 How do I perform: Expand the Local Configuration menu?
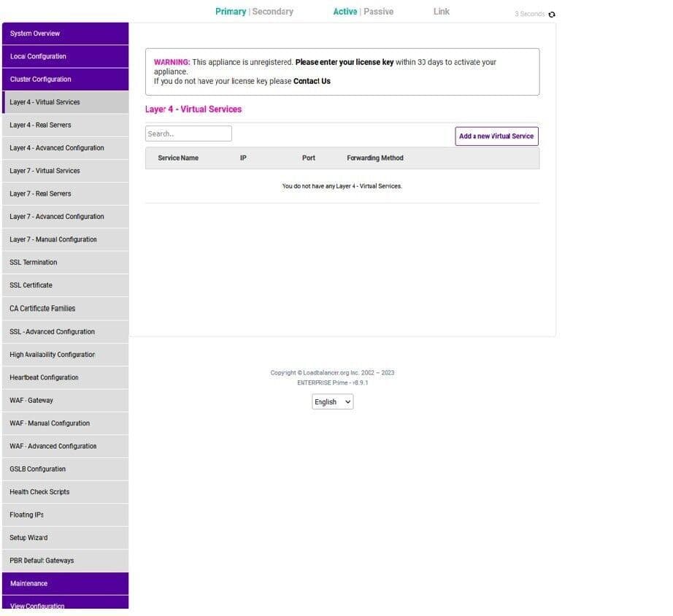[65, 56]
